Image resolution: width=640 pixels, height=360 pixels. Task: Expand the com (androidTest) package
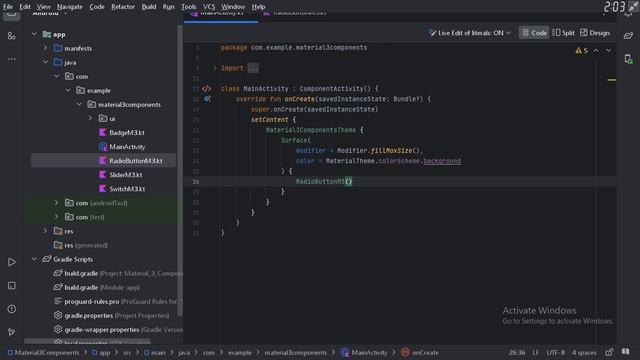57,203
